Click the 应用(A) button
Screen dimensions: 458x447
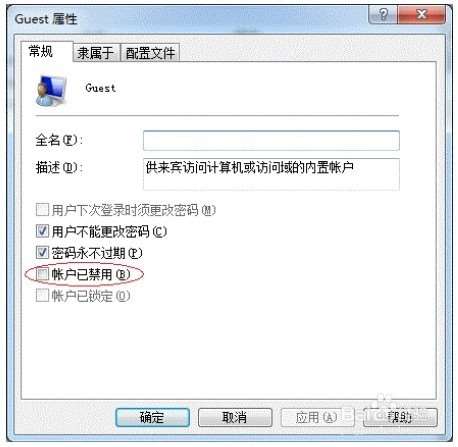[x=317, y=417]
